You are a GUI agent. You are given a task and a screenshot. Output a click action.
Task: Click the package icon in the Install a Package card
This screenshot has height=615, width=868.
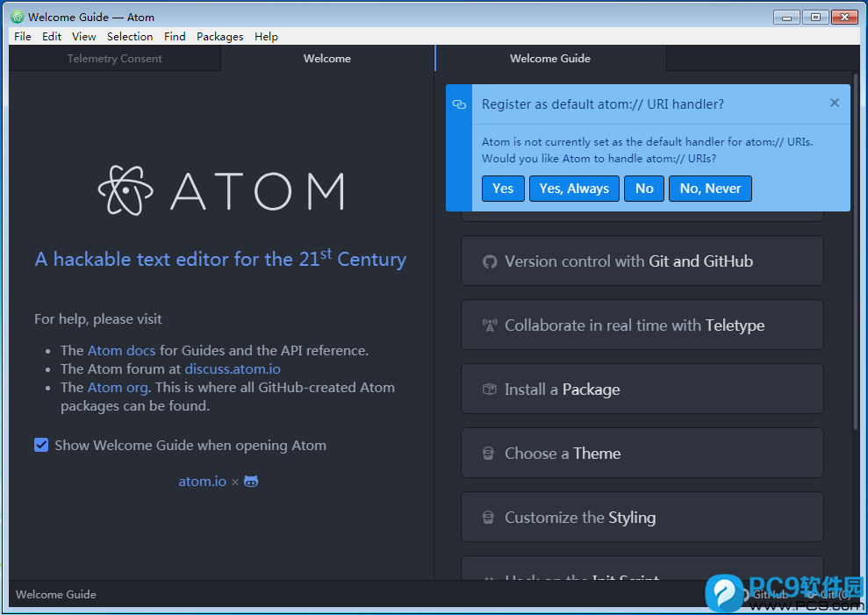(490, 390)
